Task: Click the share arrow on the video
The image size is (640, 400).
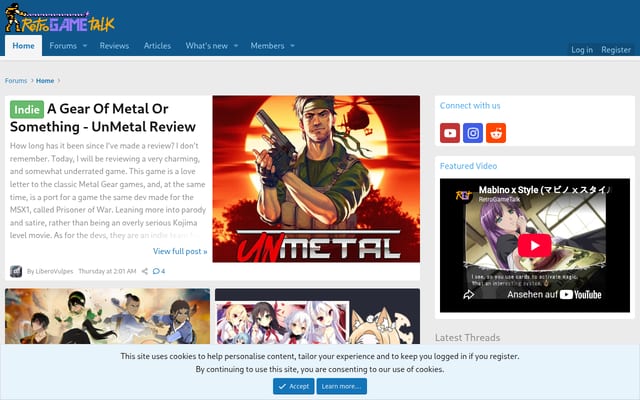Action: (469, 294)
